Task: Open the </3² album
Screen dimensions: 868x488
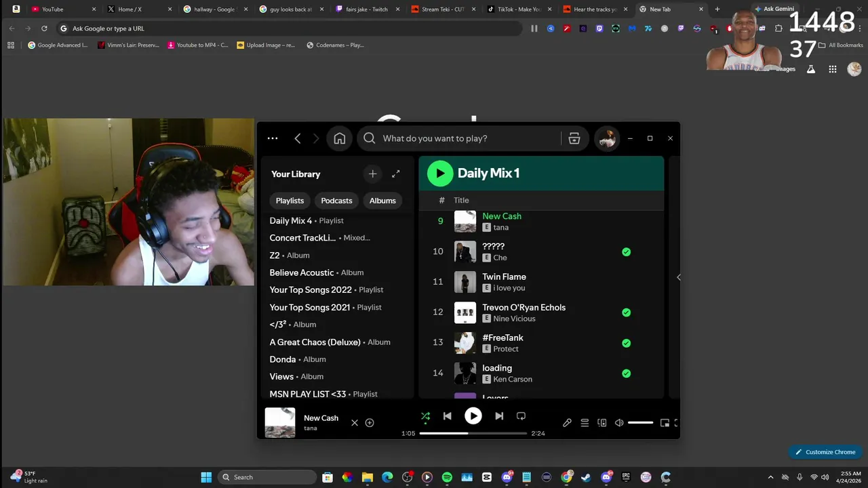Action: coord(293,325)
